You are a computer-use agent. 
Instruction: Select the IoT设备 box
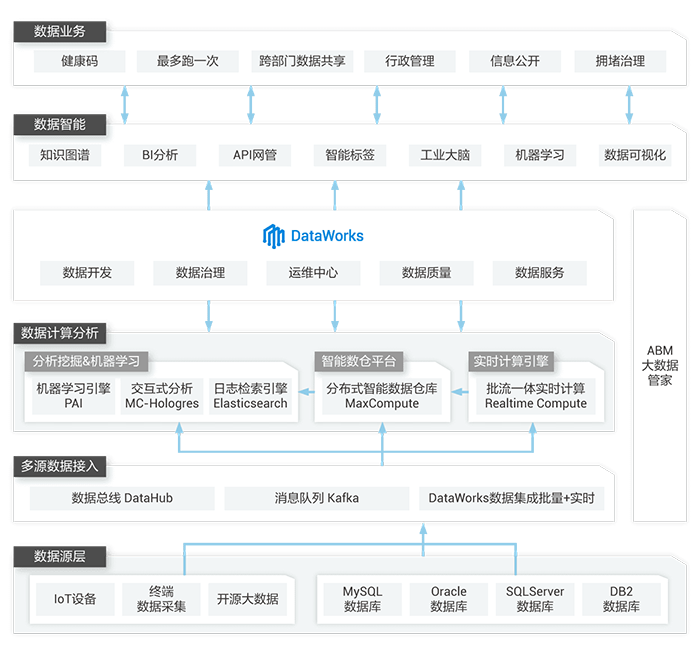(75, 599)
